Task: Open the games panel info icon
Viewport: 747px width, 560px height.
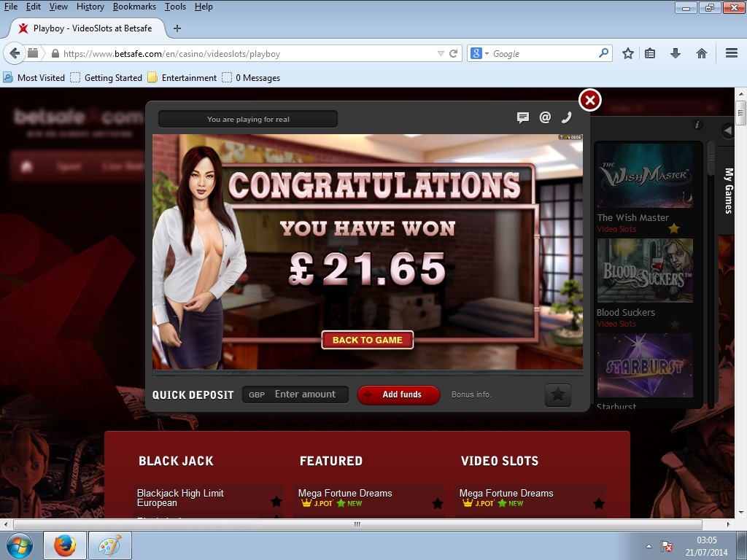Action: 697,125
